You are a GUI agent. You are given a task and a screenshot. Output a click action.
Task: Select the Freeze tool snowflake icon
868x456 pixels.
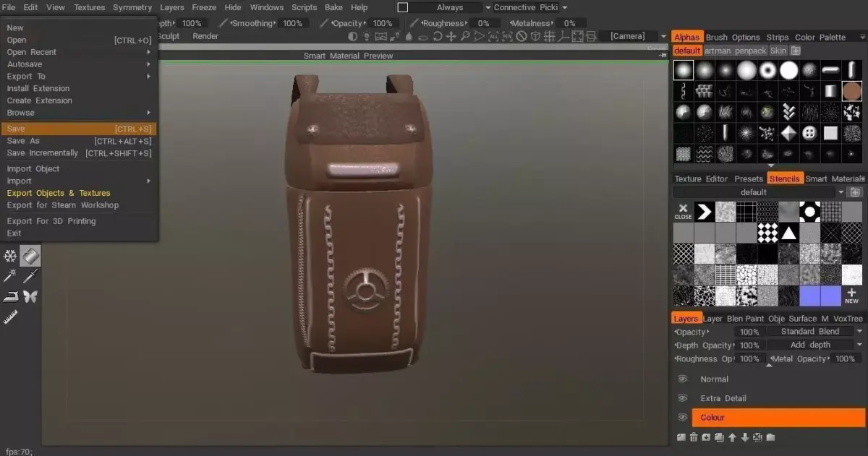click(x=10, y=256)
